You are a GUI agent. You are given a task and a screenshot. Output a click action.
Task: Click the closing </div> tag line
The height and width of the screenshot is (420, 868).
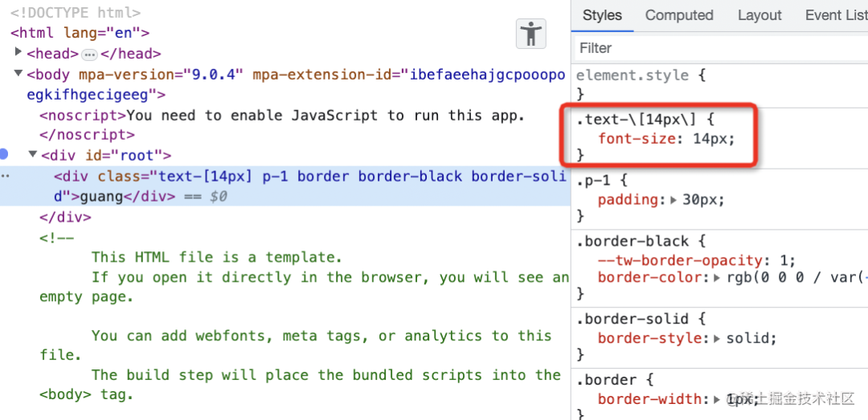point(65,218)
